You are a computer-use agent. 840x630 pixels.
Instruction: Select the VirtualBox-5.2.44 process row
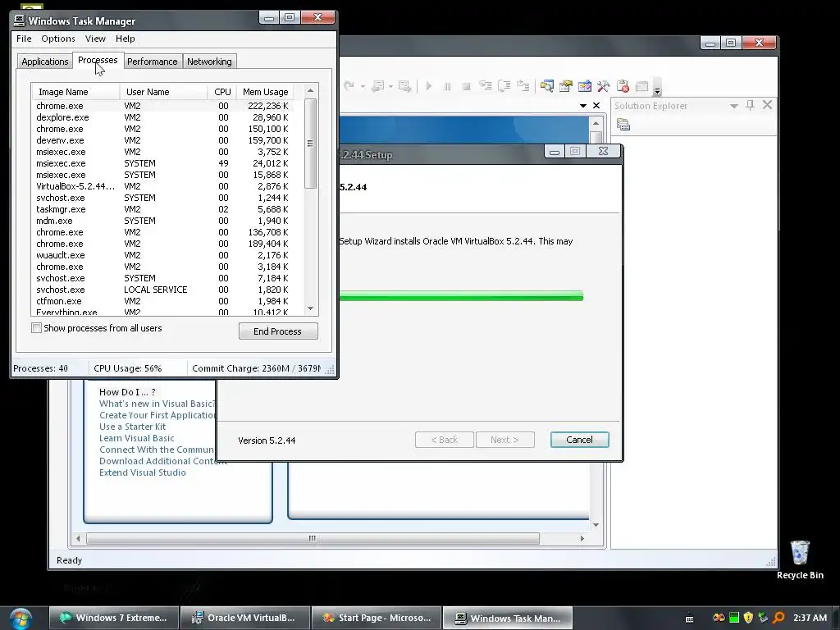pyautogui.click(x=162, y=186)
